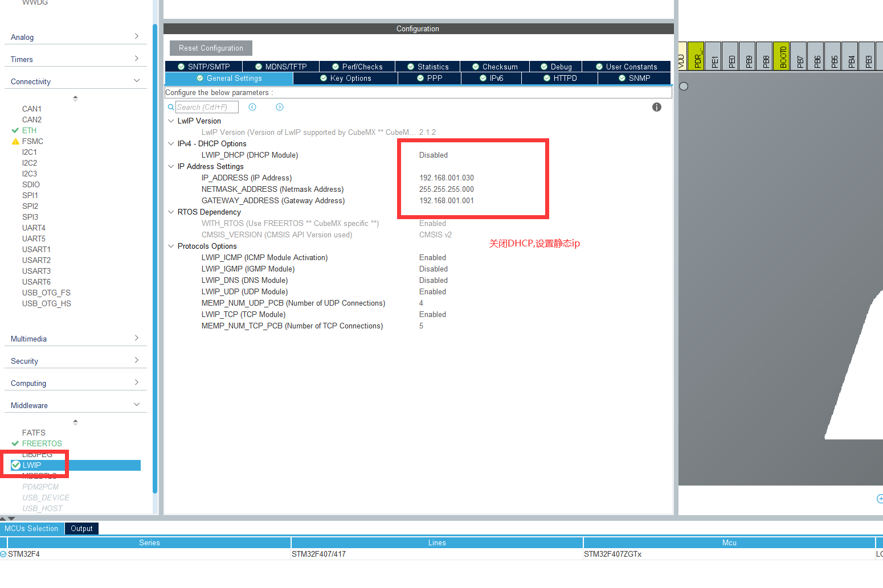Select STM32F407ZGTx Mcu cell
Image resolution: width=883 pixels, height=588 pixels.
729,554
